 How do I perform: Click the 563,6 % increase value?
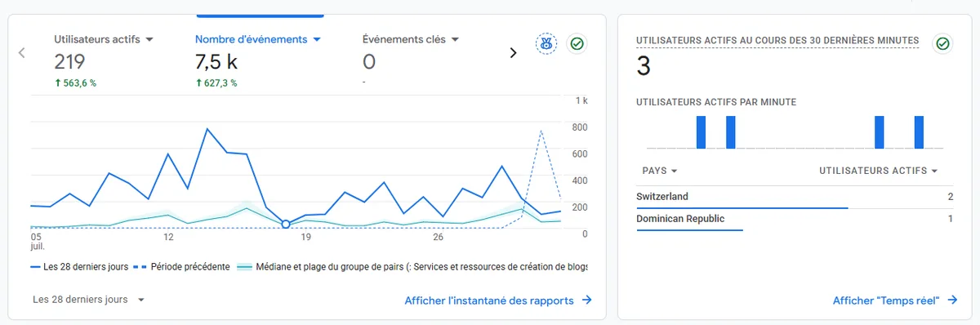point(75,83)
